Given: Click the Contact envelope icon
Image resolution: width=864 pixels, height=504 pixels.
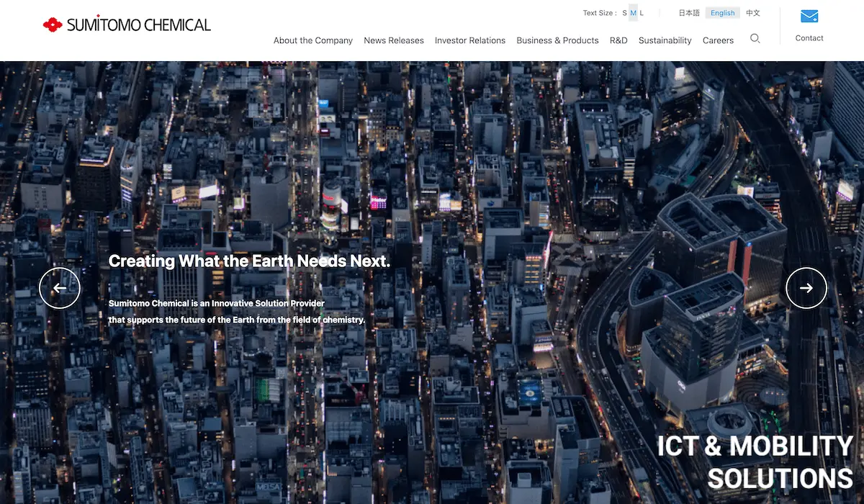Looking at the screenshot, I should pyautogui.click(x=809, y=17).
